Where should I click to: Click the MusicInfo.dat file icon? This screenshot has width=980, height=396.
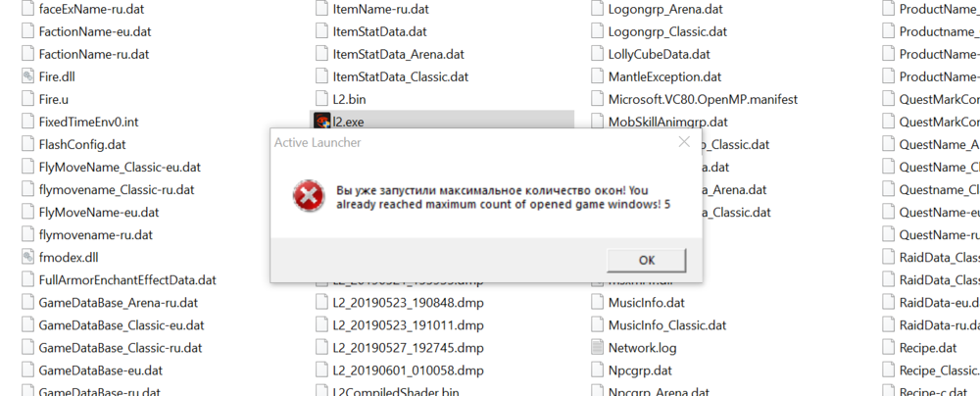[x=598, y=302]
